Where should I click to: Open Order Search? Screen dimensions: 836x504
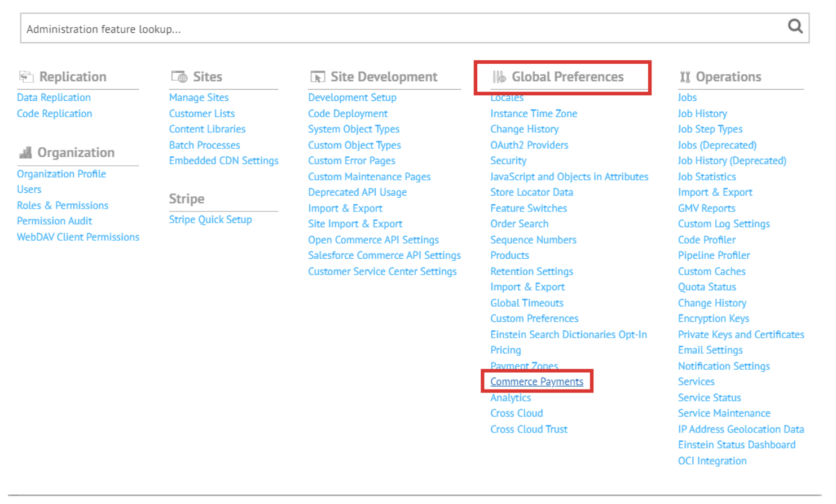tap(519, 224)
